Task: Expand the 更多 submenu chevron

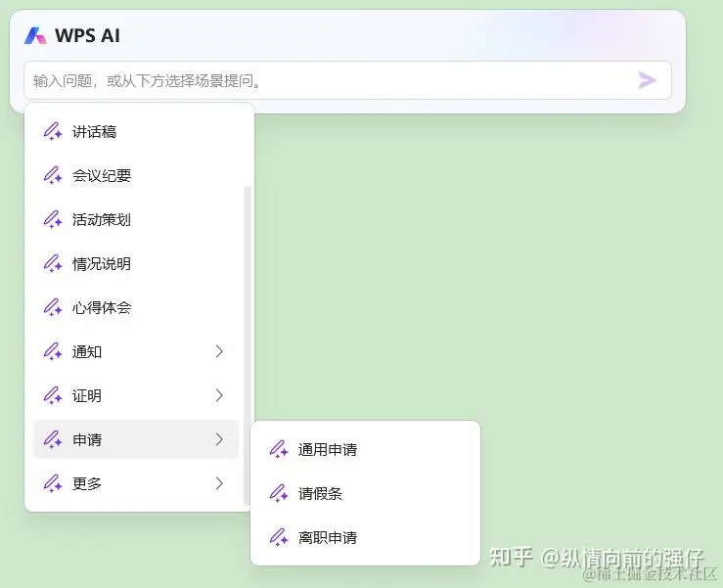Action: [x=219, y=483]
